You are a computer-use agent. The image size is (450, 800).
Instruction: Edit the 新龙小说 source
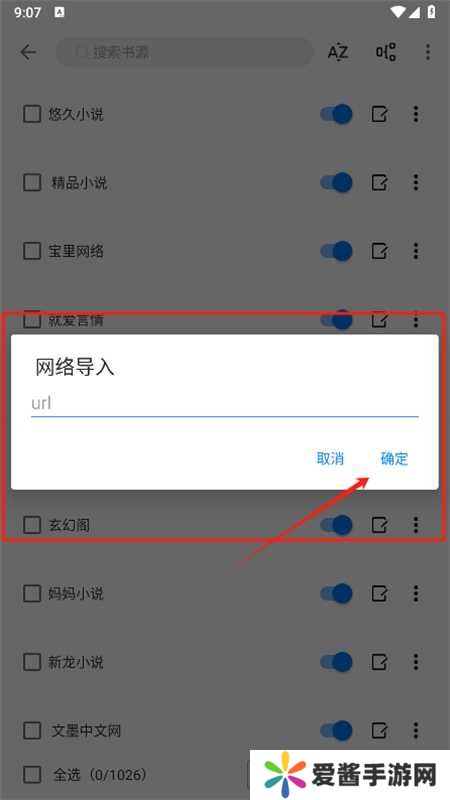click(379, 662)
